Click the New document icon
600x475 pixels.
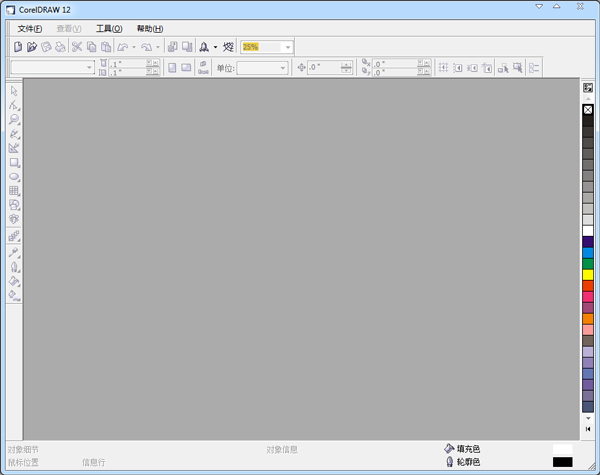(17, 47)
